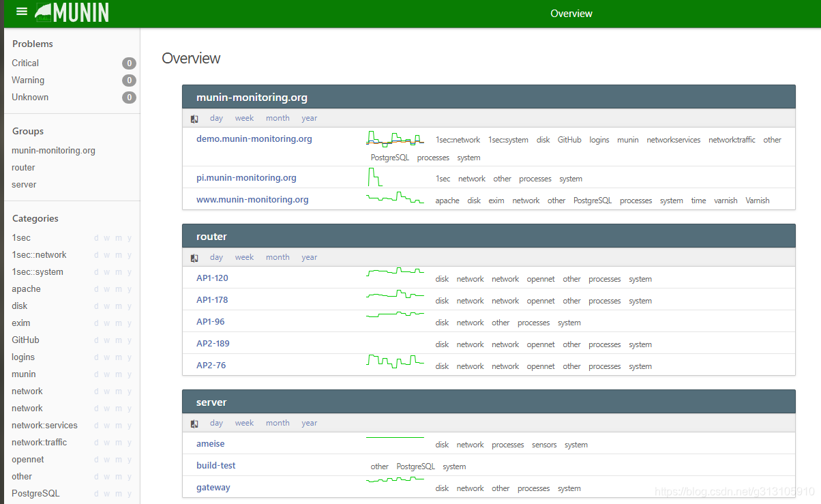Open PostgreSQL category in sidebar

[x=35, y=493]
